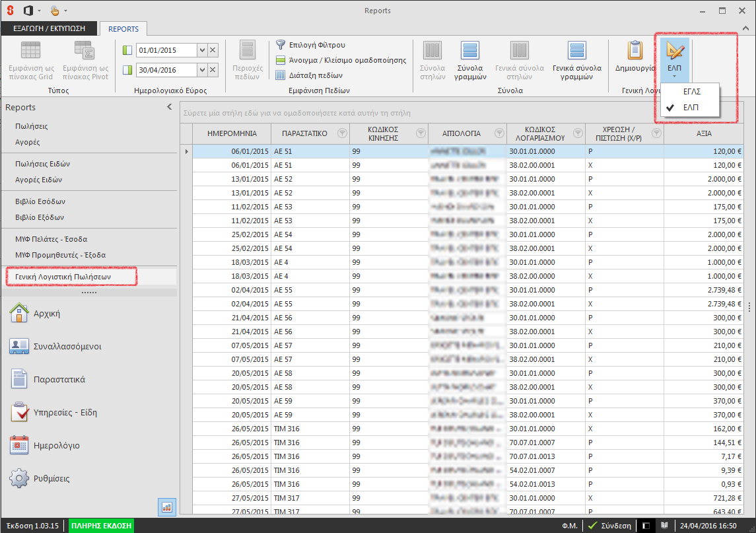The image size is (756, 533).
Task: Open filter for ΚΩΔΙΚΟΣ ΚΙΝΗΣΗΣ column
Action: point(421,133)
